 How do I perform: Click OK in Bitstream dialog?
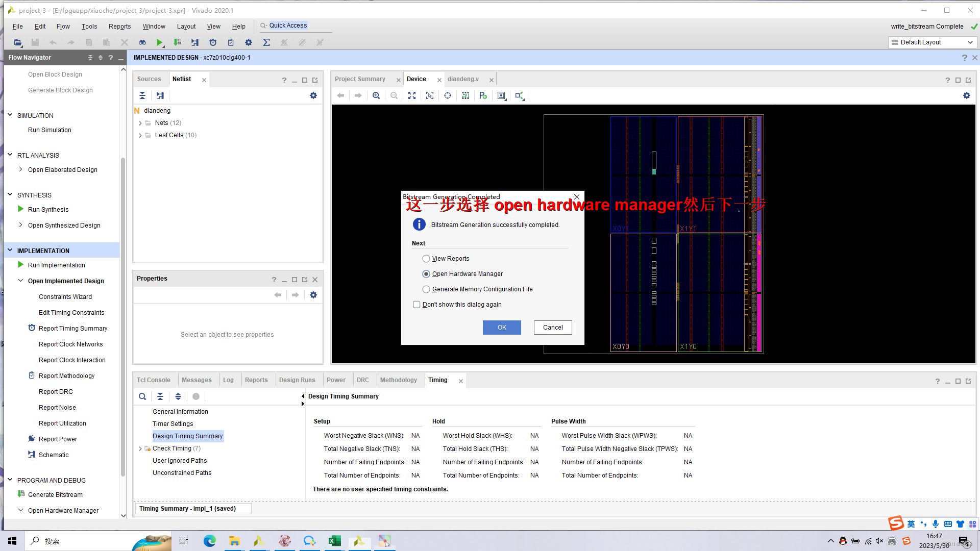click(502, 328)
